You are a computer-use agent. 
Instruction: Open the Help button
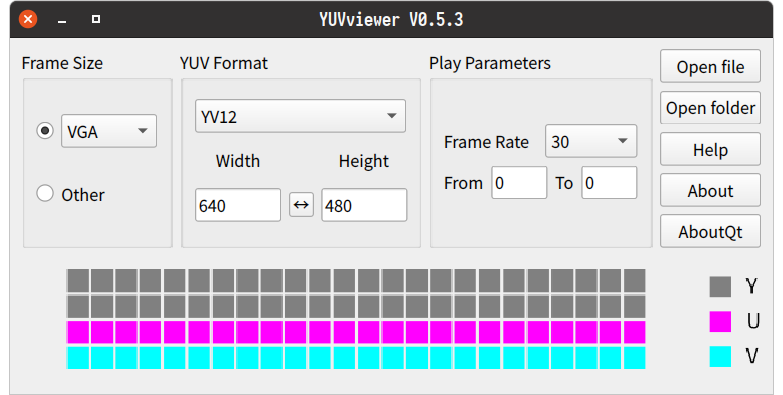(710, 149)
